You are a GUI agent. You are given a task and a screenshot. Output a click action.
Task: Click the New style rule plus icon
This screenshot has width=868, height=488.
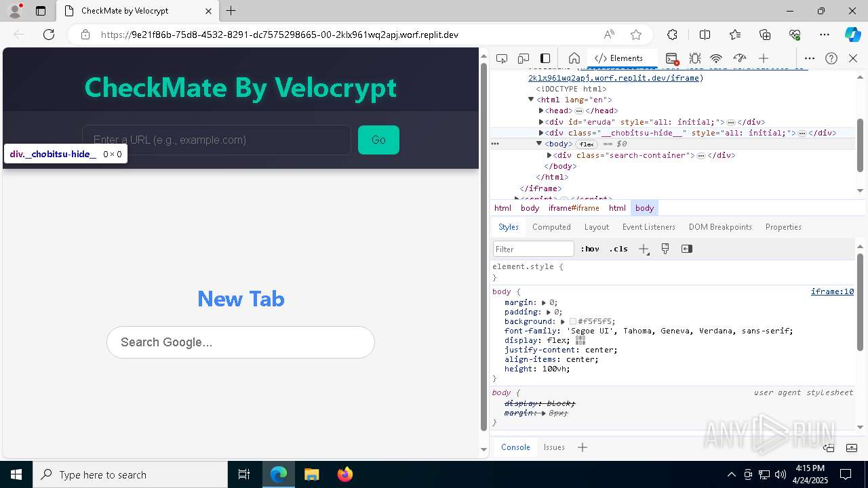point(644,249)
